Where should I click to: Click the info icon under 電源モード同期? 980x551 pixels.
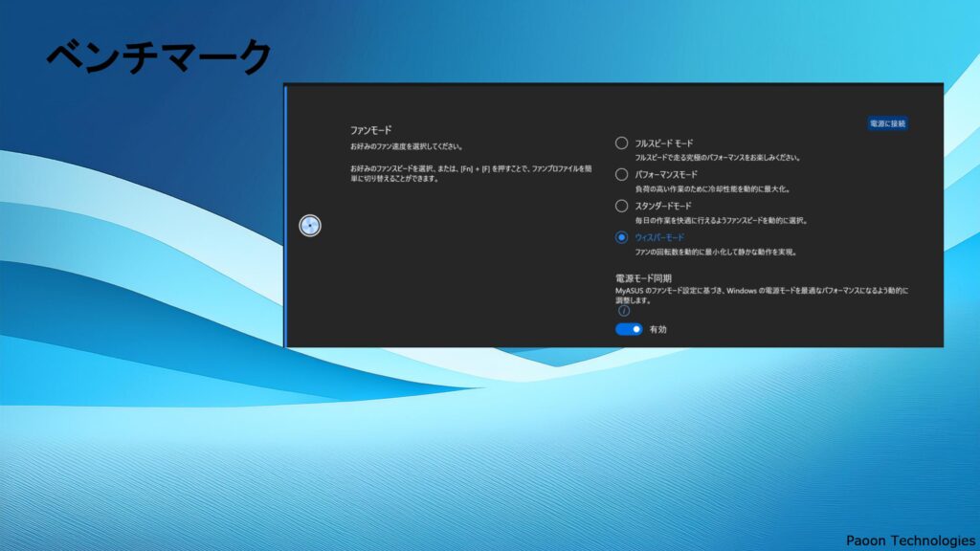624,311
